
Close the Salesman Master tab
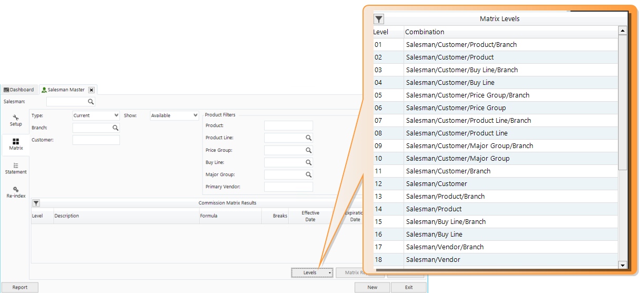pos(91,90)
